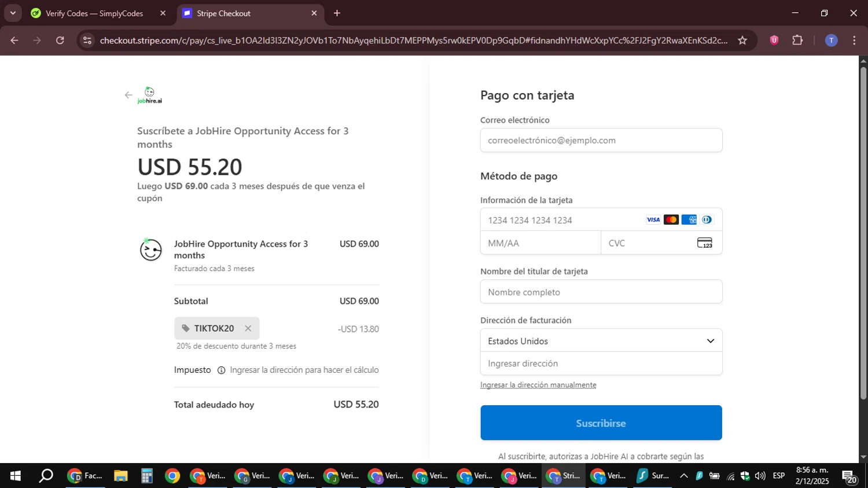The height and width of the screenshot is (488, 868).
Task: Open the Windows Start button
Action: tap(16, 476)
